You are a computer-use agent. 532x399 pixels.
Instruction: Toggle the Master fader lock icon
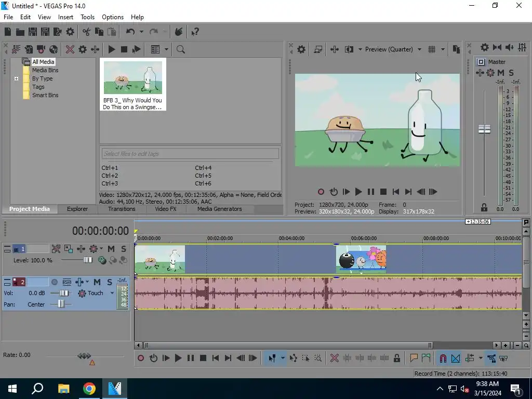(x=484, y=207)
